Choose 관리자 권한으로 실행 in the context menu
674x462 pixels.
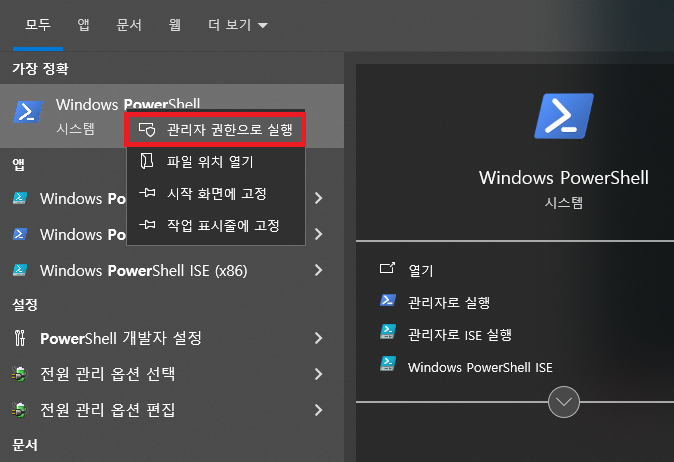[215, 129]
